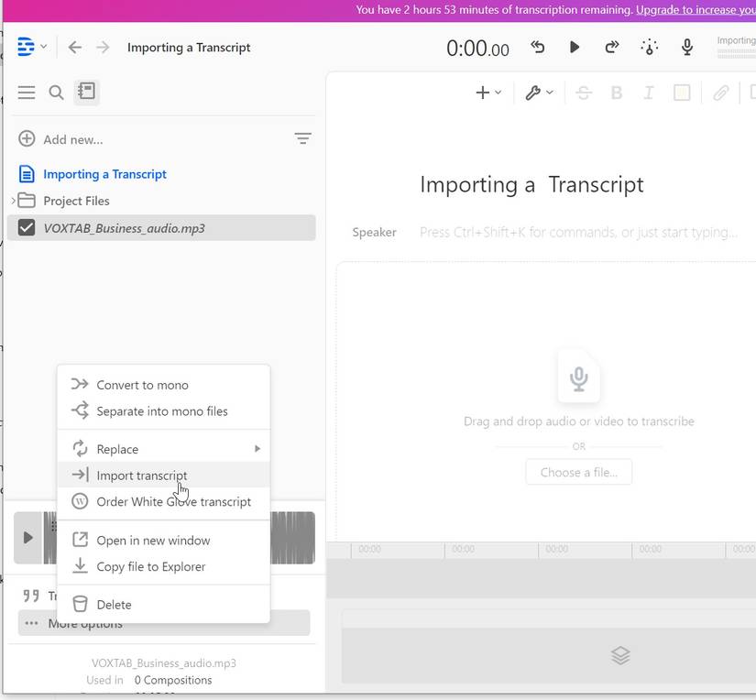The height and width of the screenshot is (700, 756).
Task: Open the plus insert dropdown
Action: point(488,93)
